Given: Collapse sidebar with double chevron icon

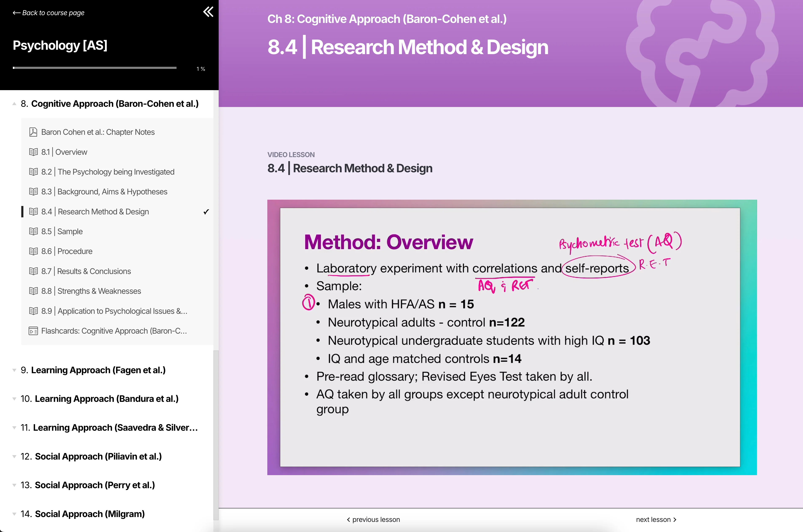Looking at the screenshot, I should [208, 12].
